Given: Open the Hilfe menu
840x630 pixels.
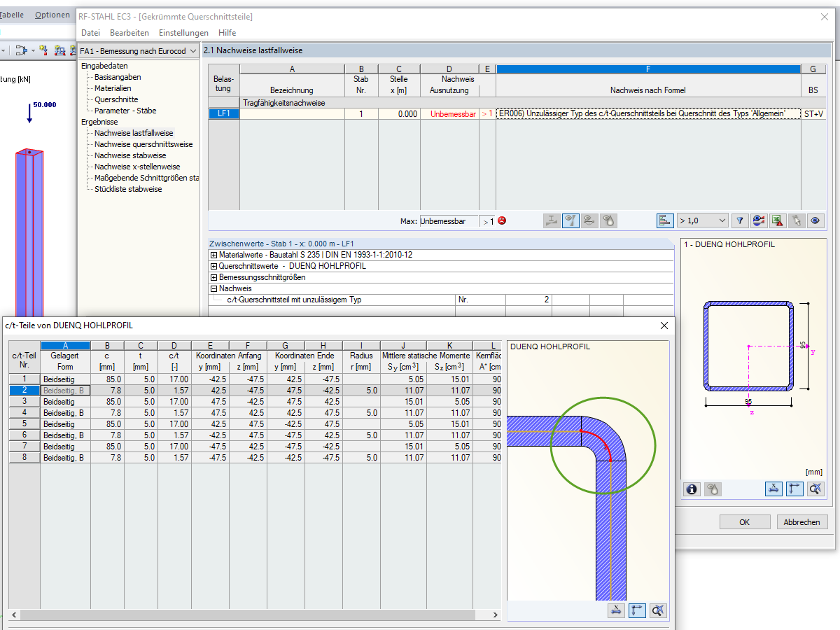Looking at the screenshot, I should (x=227, y=33).
